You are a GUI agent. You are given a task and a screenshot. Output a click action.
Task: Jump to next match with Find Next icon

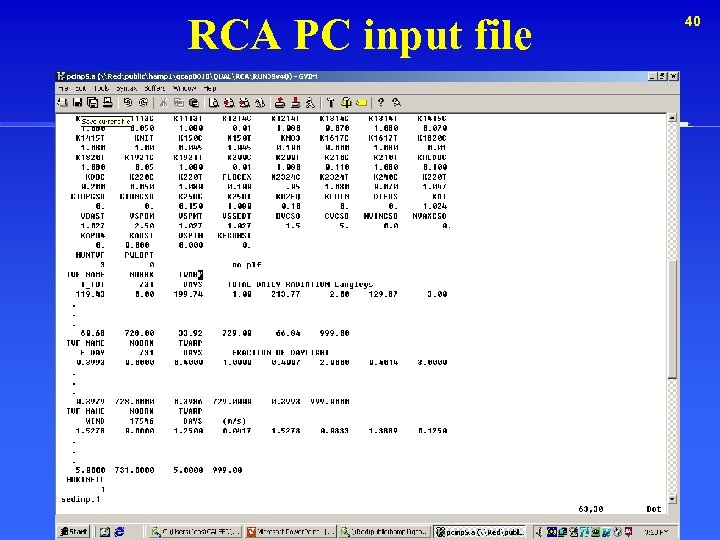pyautogui.click(x=229, y=103)
